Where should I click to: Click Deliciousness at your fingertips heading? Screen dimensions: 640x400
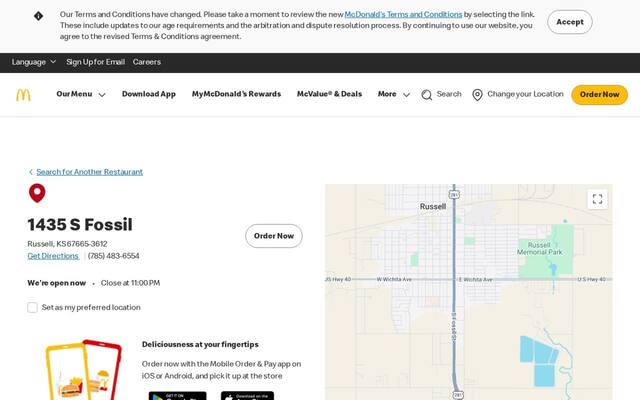click(x=200, y=344)
